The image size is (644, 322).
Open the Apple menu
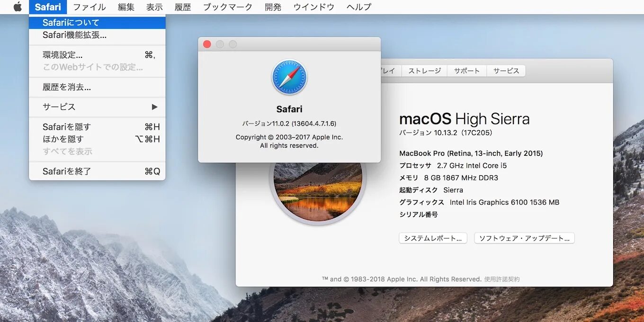[18, 7]
